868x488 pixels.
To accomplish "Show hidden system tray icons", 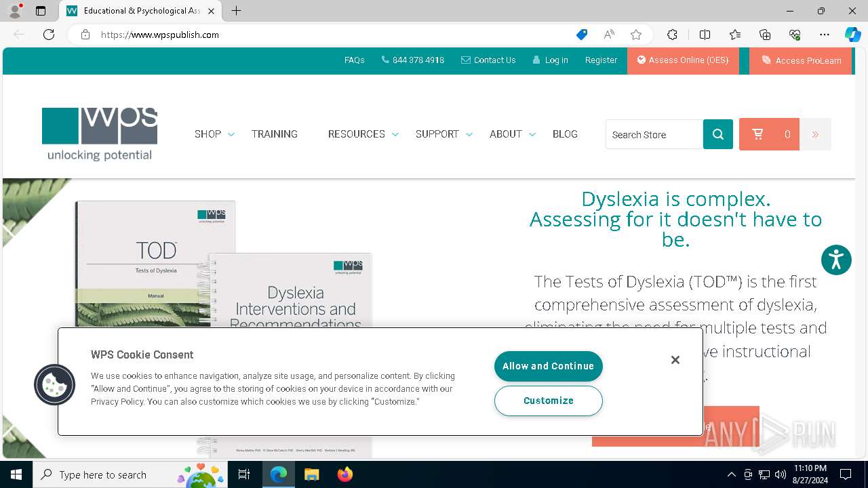I will [731, 474].
